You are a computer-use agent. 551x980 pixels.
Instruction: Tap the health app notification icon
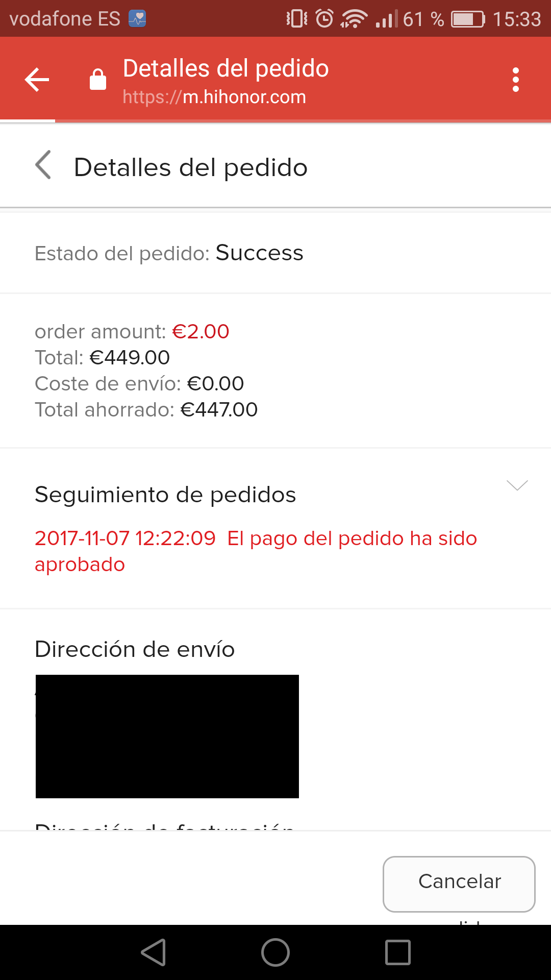click(137, 19)
